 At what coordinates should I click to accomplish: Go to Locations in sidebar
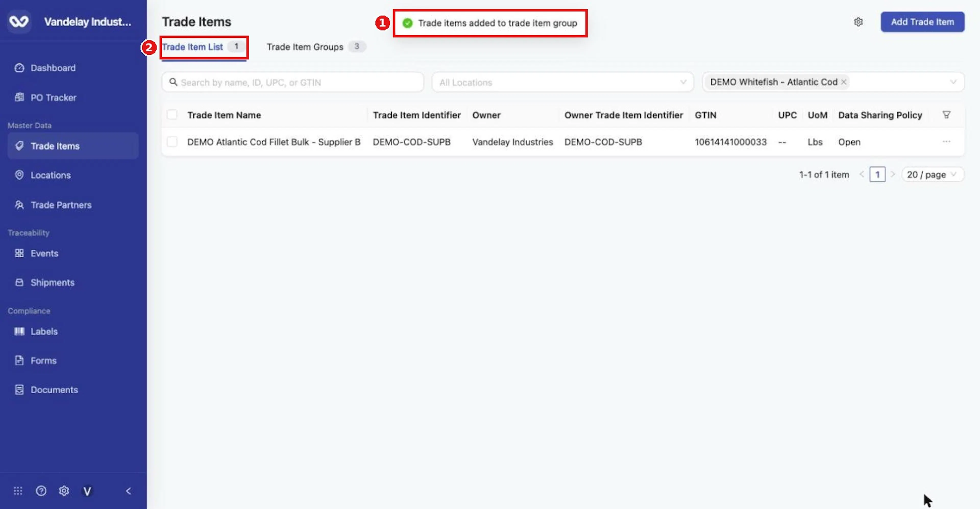click(51, 175)
